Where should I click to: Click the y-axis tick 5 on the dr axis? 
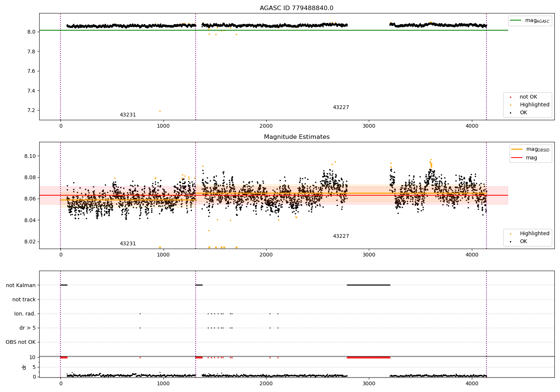tap(34, 367)
